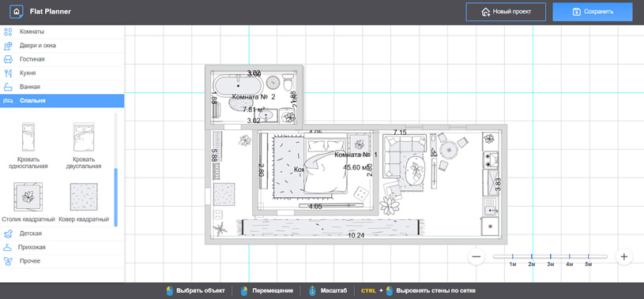Click the Новый проект button
Viewport: 644px width, 299px height.
pos(506,12)
